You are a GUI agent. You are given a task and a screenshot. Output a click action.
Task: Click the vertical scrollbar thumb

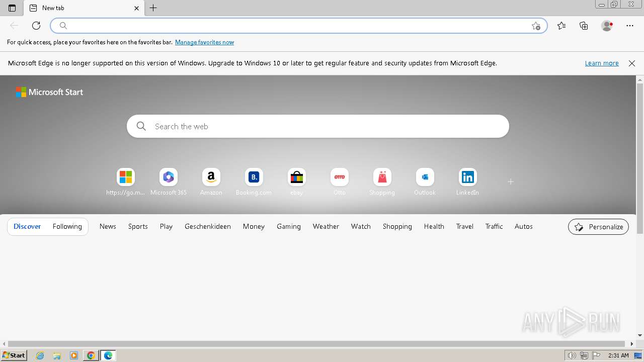pyautogui.click(x=640, y=159)
